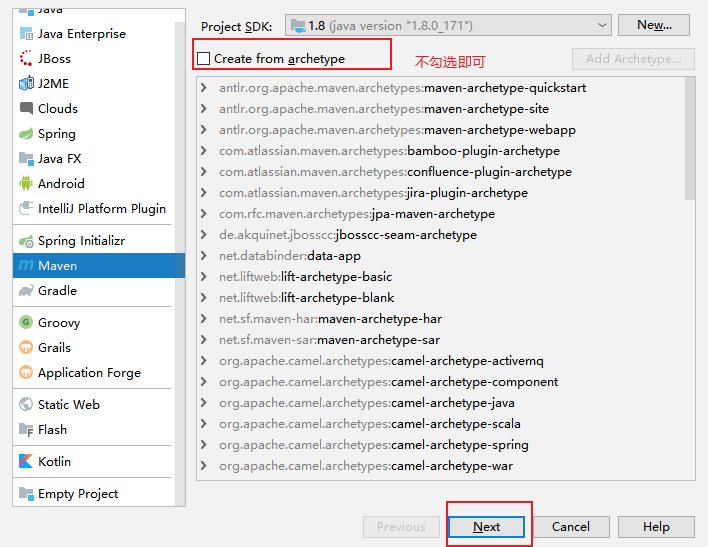Screen dimensions: 708x547
Task: Click the Next button
Action: click(x=486, y=527)
